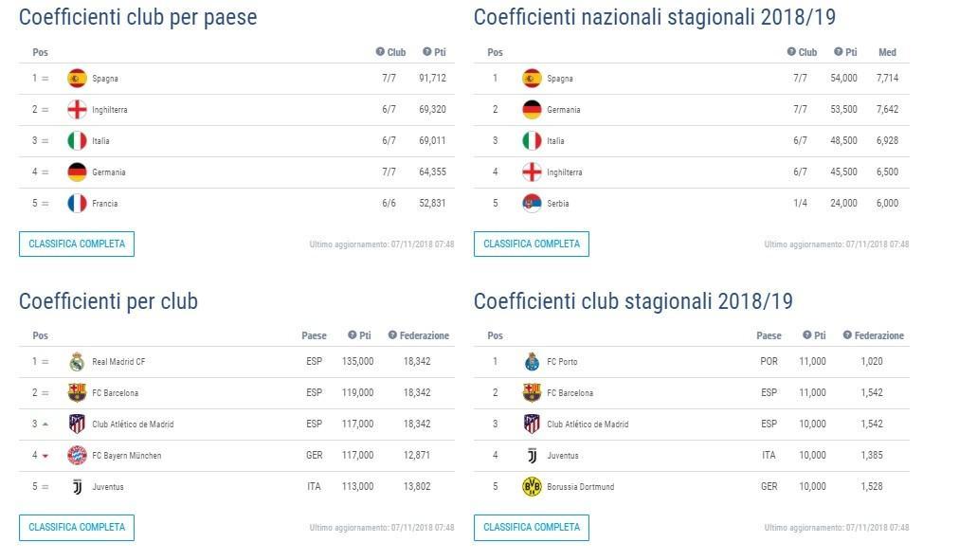Viewport: 977px width, 560px height.
Task: Click the info icon beside Club in Coefficienti club per paese
Action: pyautogui.click(x=380, y=52)
